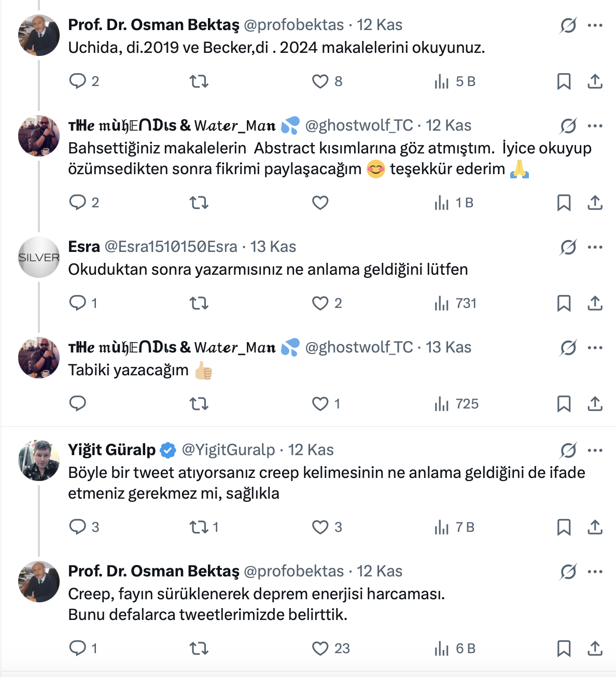
Task: Open @profobektas profile handle in top tweet
Action: point(293,25)
